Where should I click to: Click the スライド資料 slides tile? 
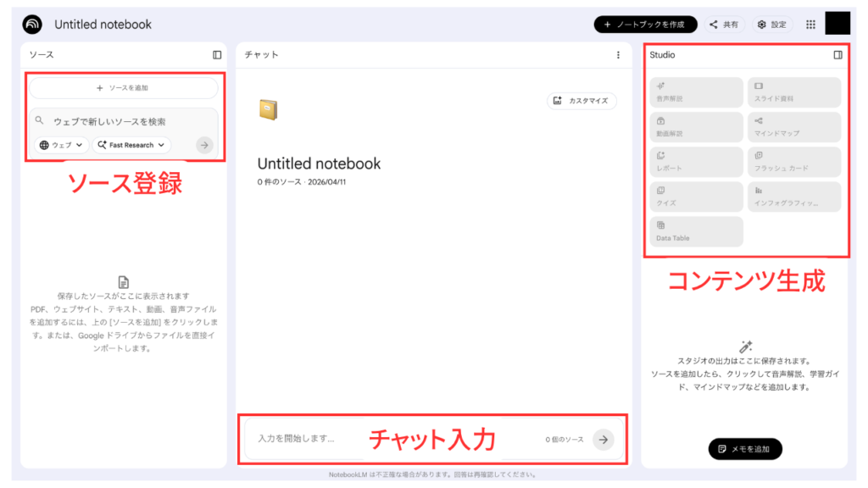[x=793, y=92]
